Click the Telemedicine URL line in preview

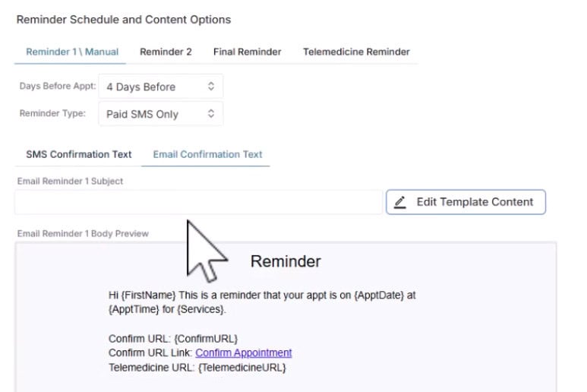coord(197,368)
